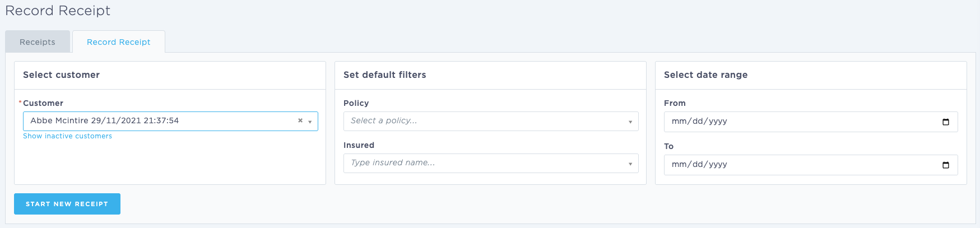
Task: Click the Abbe Mcintire customer selection
Action: (105, 120)
